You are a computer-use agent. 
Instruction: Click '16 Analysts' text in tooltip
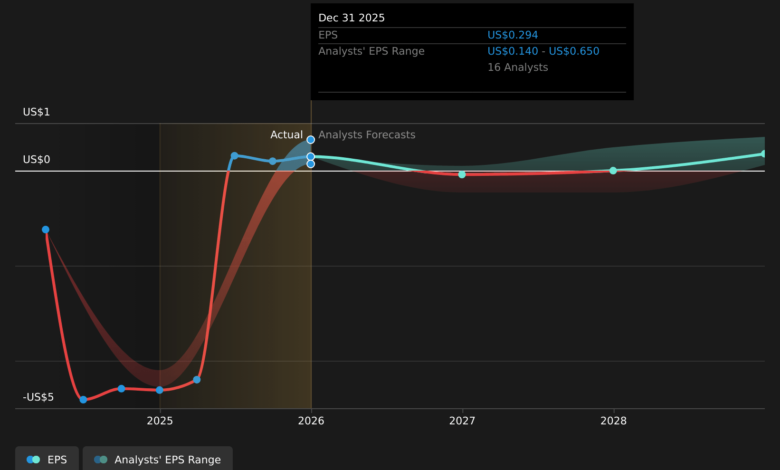tap(517, 67)
